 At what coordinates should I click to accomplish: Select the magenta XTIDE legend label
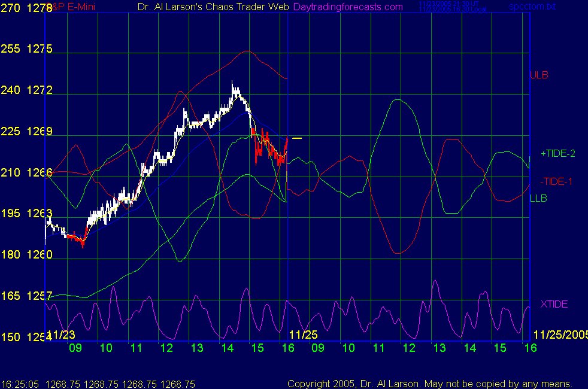tap(554, 305)
